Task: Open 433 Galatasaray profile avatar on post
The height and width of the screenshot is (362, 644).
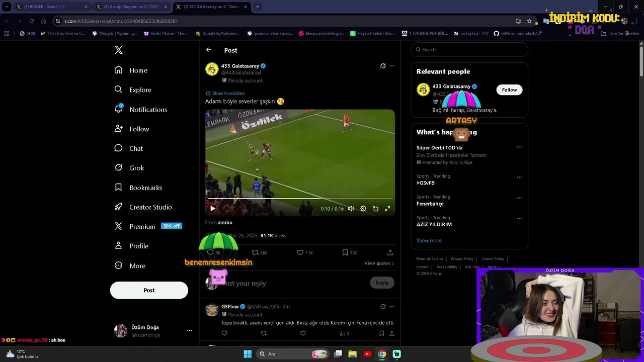Action: [x=212, y=69]
